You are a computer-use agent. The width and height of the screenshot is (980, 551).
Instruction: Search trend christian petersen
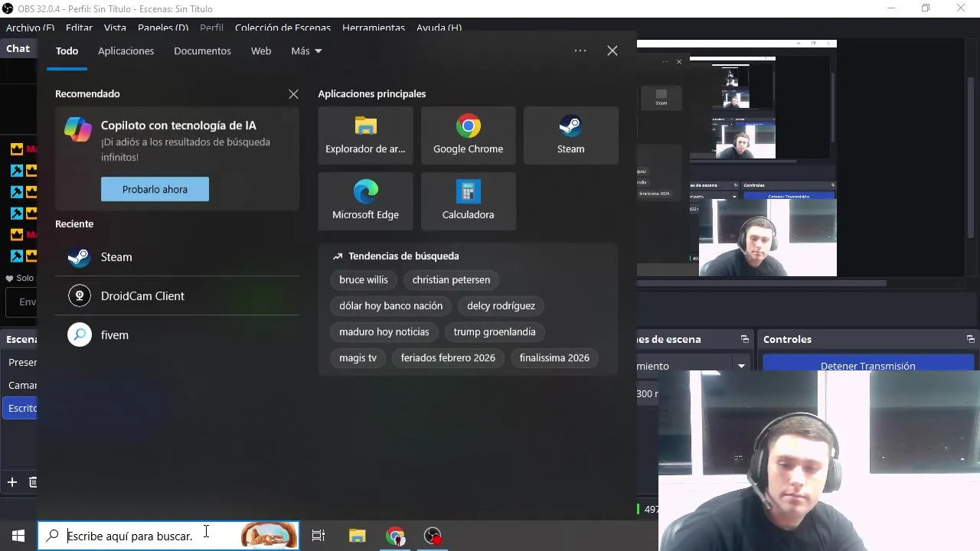(x=451, y=280)
